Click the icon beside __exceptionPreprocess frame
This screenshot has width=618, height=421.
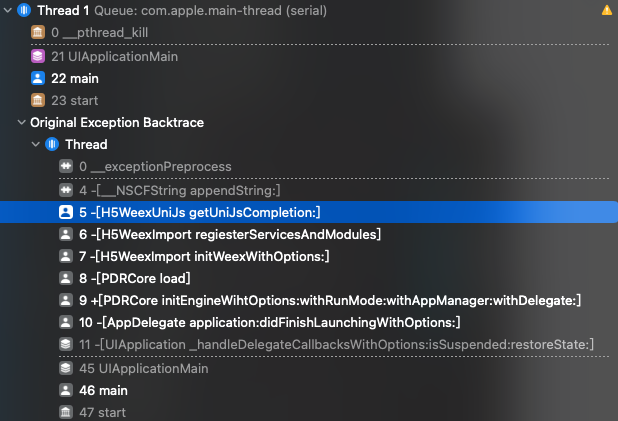tap(66, 166)
